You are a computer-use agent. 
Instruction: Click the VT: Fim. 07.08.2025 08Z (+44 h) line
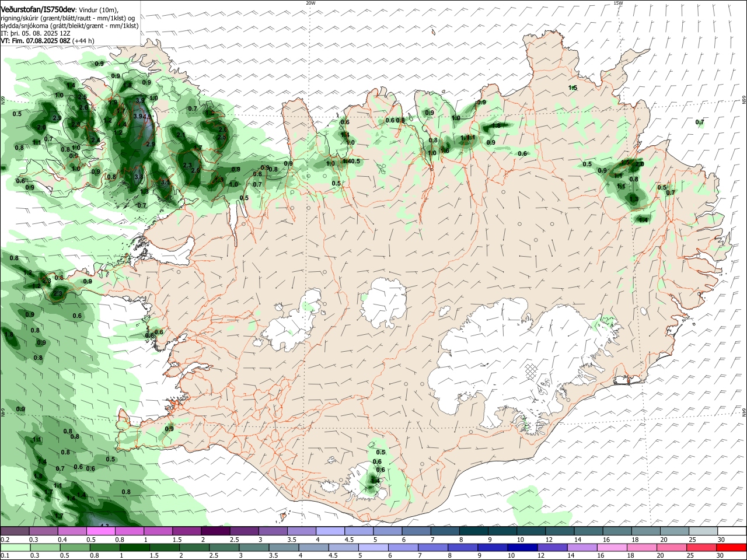(47, 41)
